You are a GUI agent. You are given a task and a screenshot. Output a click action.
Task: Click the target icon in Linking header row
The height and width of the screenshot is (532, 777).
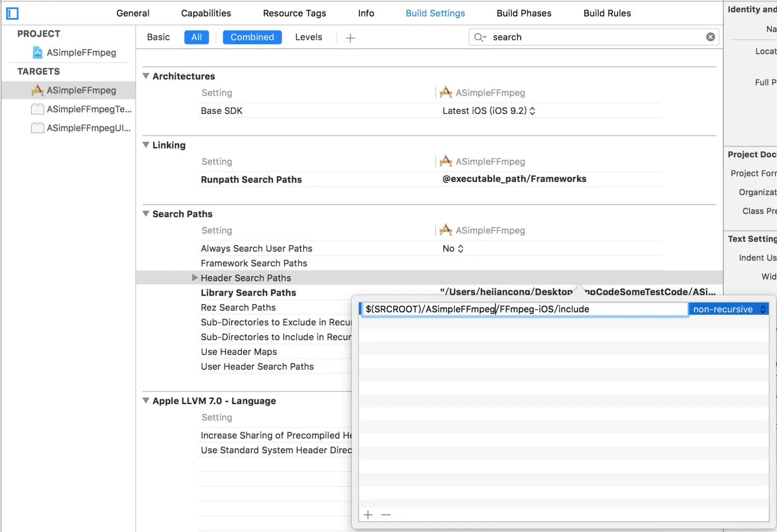pyautogui.click(x=445, y=161)
